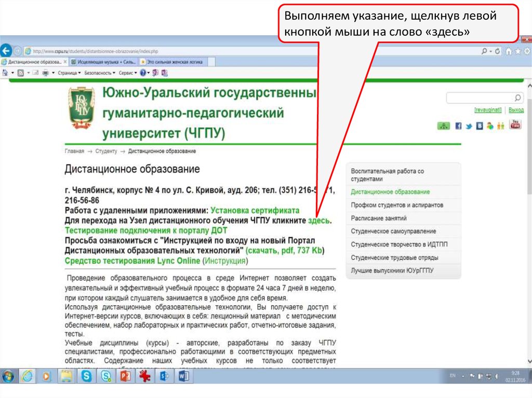Viewport: 532px width, 398px height.
Task: Click the 'здесь' link
Action: click(319, 221)
